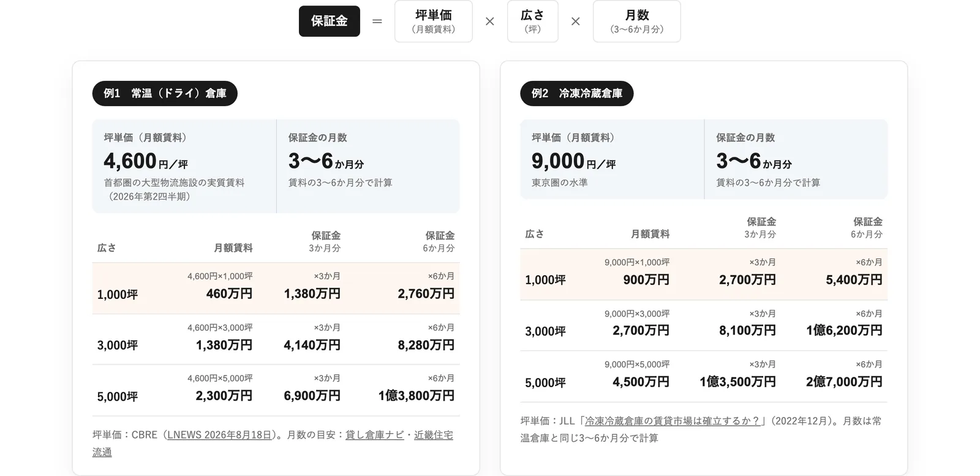Click the 2,760万円 deposit cell
This screenshot has height=476, width=980.
click(x=426, y=293)
